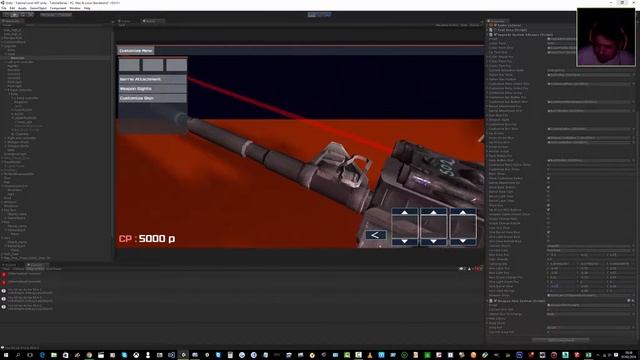Viewport: 640px width, 360px height.
Task: Open Microsoft Edge from taskbar
Action: 42,355
